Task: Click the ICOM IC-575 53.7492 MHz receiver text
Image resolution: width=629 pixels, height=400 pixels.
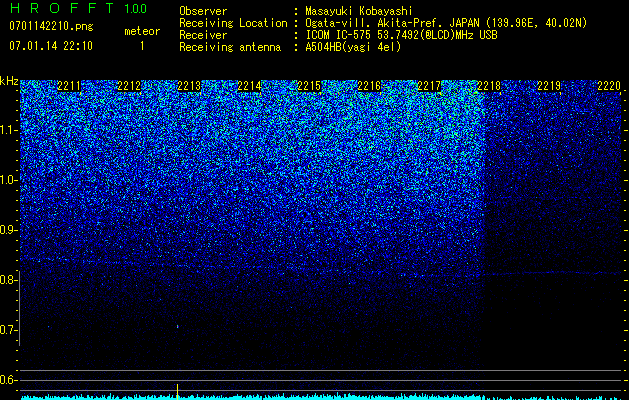Action: pyautogui.click(x=401, y=35)
